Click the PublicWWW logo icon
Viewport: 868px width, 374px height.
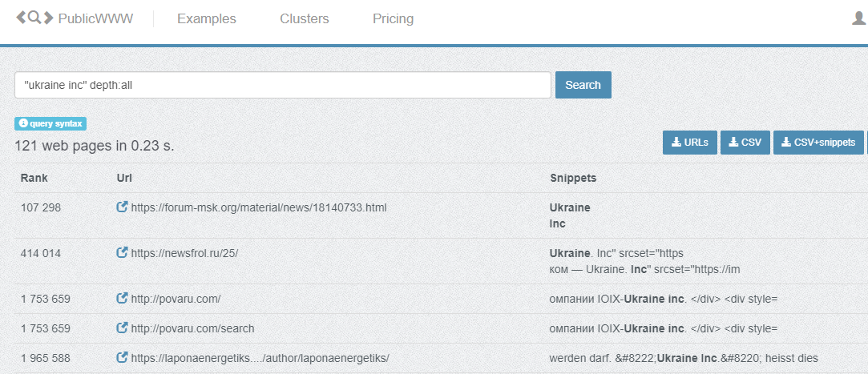[x=34, y=18]
